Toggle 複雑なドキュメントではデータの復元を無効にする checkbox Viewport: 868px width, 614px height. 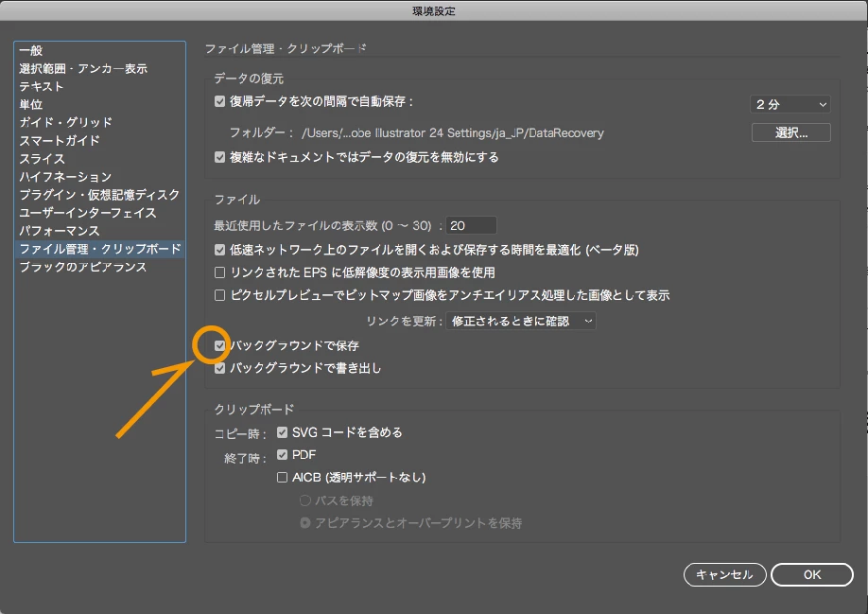(x=219, y=157)
